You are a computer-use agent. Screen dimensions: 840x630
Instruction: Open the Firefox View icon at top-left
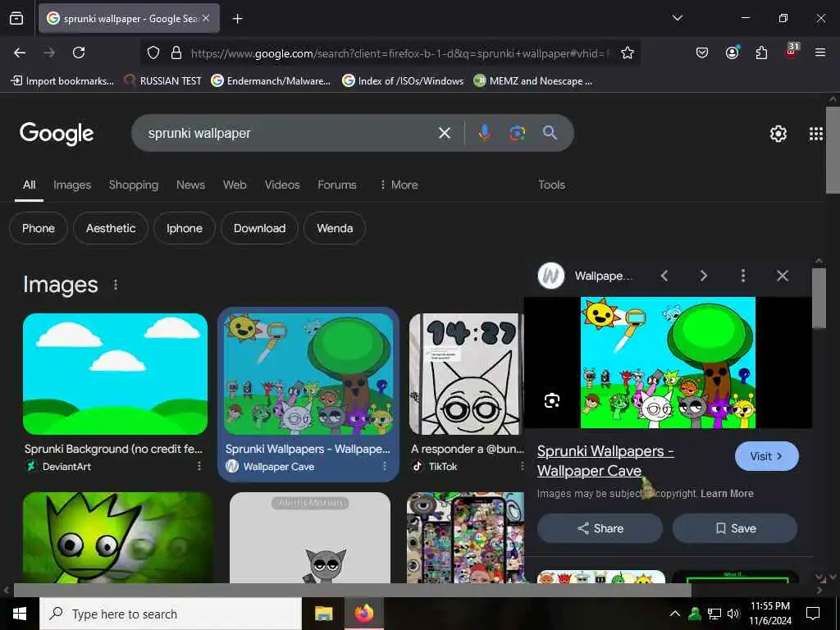pos(16,19)
